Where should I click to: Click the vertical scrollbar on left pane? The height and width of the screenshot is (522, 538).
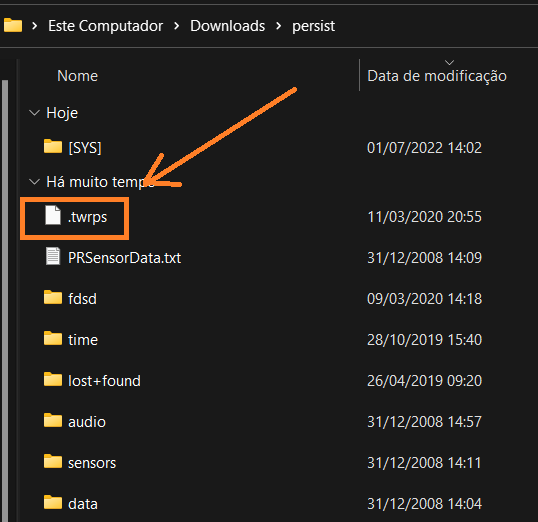coord(5,299)
